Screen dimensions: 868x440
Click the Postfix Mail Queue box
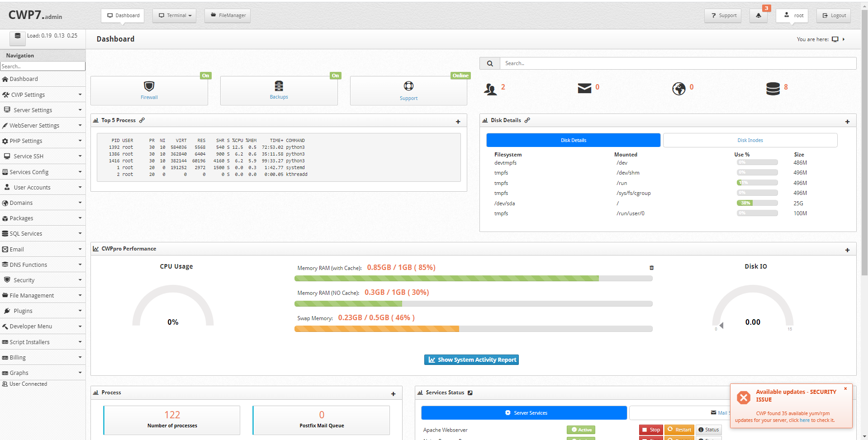(322, 420)
